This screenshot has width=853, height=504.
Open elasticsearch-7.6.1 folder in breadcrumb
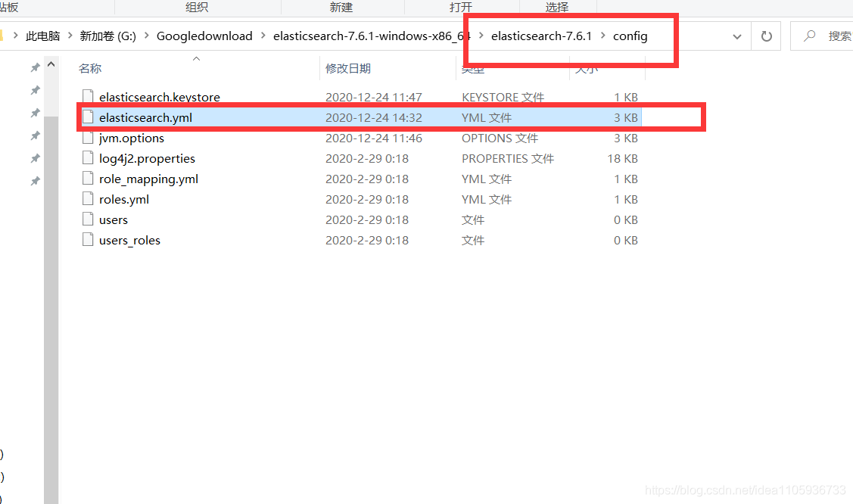(x=541, y=36)
